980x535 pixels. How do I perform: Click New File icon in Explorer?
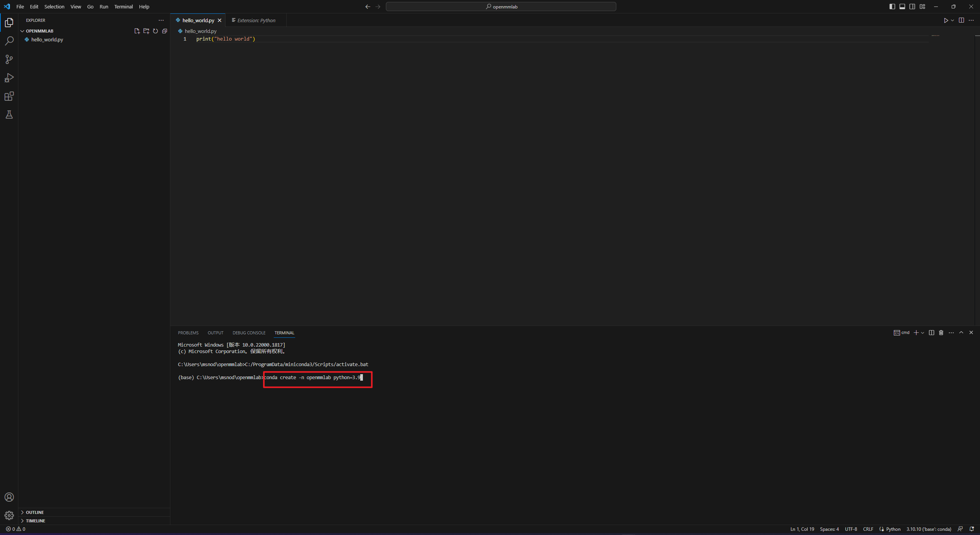click(x=137, y=31)
